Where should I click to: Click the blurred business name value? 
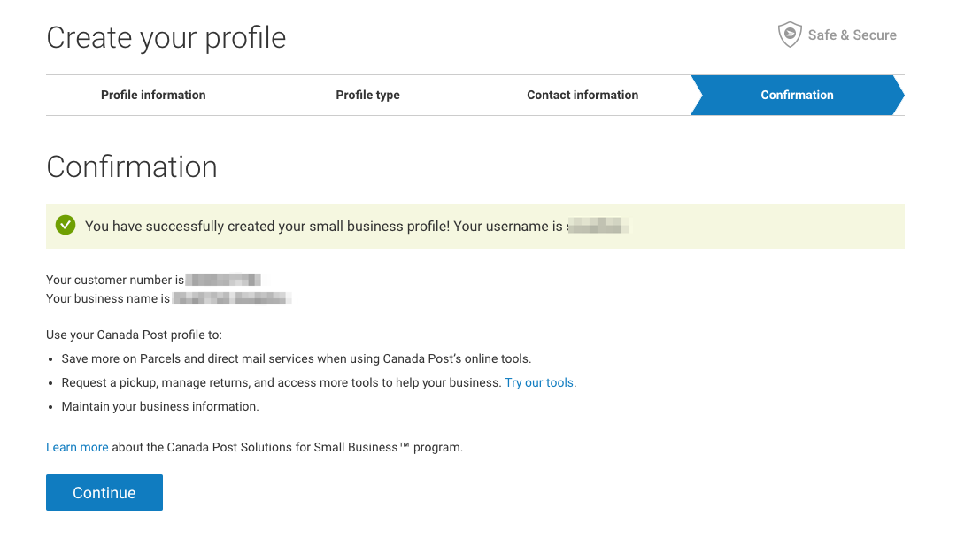[232, 299]
